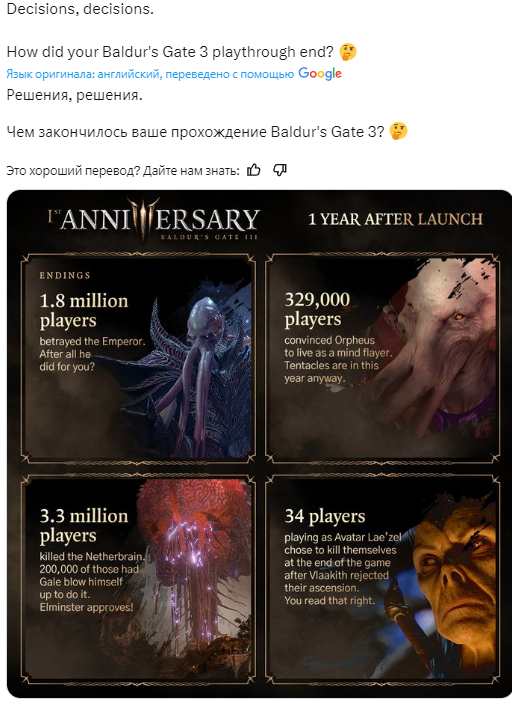512x701 pixels.
Task: Click the 'ENDINGS' label in first panel
Action: coord(65,275)
